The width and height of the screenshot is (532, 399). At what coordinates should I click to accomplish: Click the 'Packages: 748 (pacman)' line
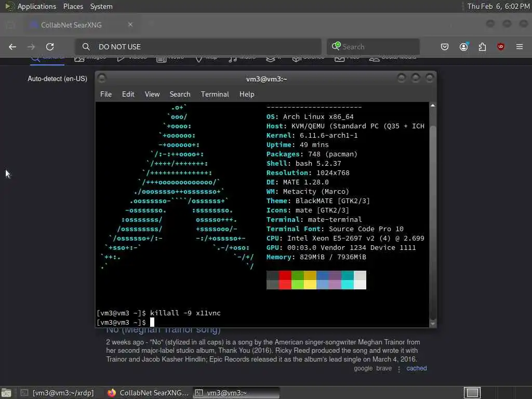tap(312, 154)
